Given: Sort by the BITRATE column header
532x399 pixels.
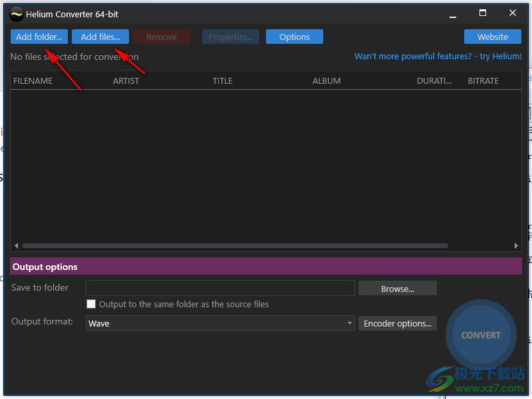Looking at the screenshot, I should point(483,80).
